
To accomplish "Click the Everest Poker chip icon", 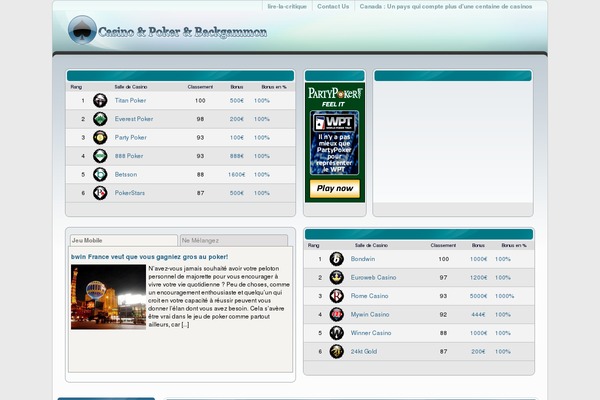I will [x=100, y=119].
